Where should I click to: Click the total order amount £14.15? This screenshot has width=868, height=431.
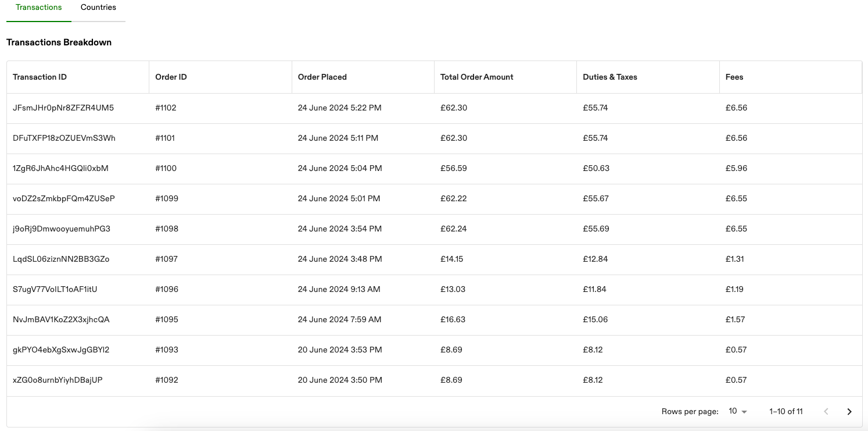pyautogui.click(x=452, y=259)
